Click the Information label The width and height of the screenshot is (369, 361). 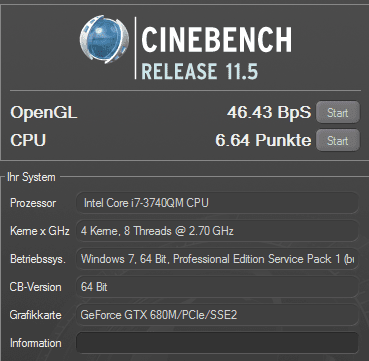pyautogui.click(x=36, y=343)
